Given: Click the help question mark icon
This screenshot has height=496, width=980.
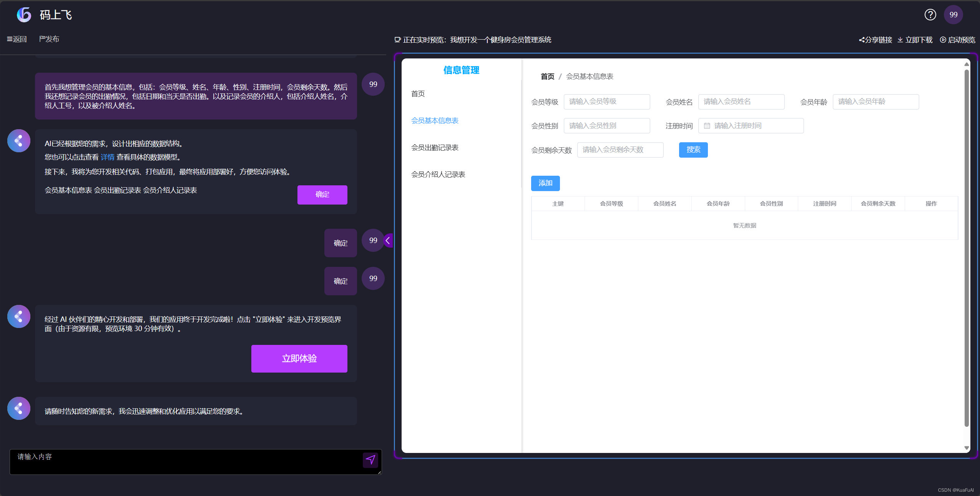Looking at the screenshot, I should click(x=930, y=15).
